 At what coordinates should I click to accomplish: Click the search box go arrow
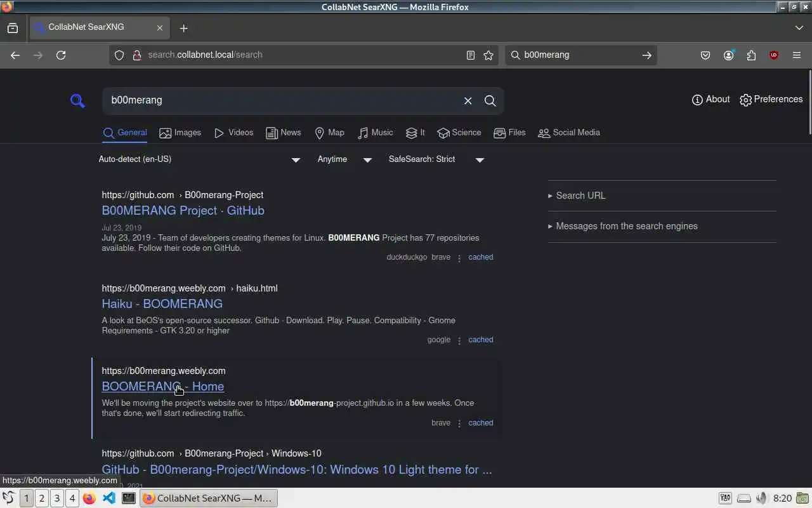(x=646, y=55)
